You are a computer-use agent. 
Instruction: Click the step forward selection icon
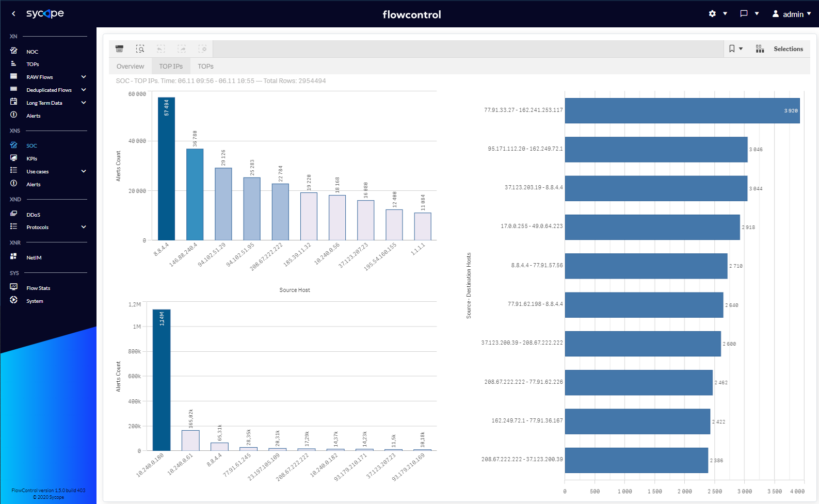[x=182, y=48]
